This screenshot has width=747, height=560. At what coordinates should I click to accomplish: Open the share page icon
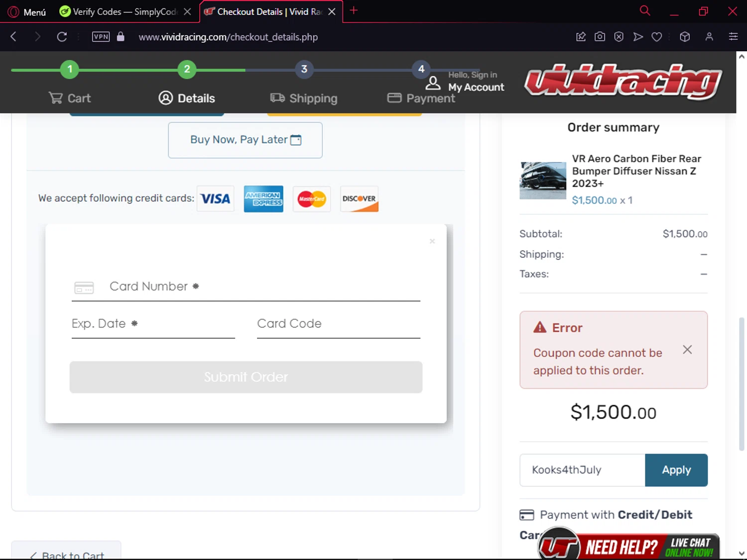tap(581, 37)
